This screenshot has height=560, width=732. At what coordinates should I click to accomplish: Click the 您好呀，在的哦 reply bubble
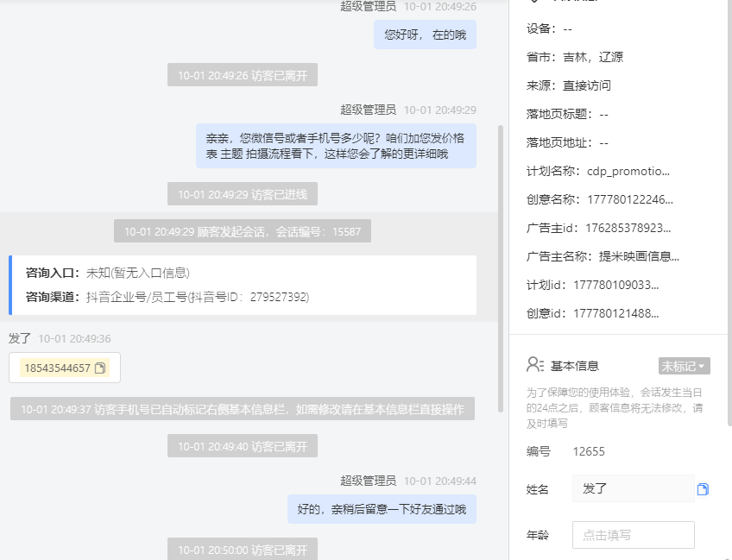[x=425, y=35]
